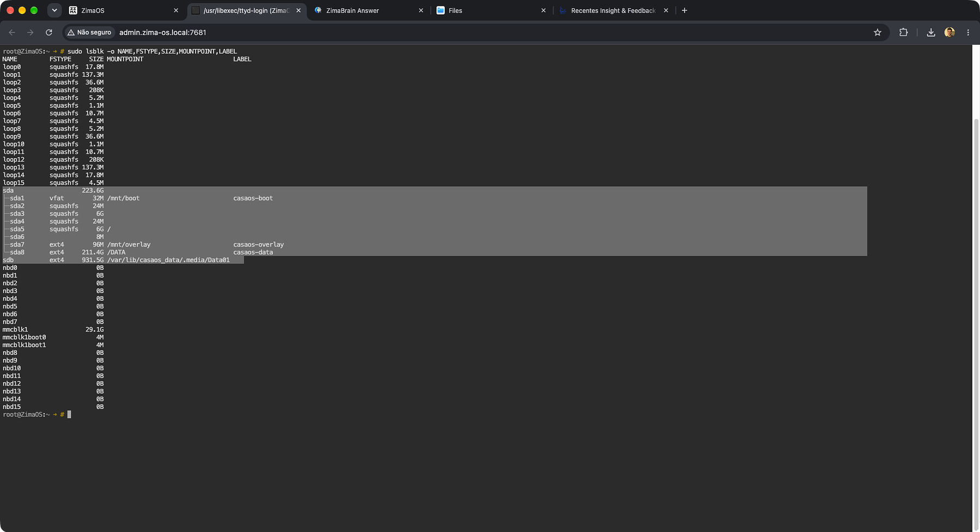Click the ZimaBrain Answer tab favicon
Viewport: 980px width, 532px height.
tap(318, 10)
